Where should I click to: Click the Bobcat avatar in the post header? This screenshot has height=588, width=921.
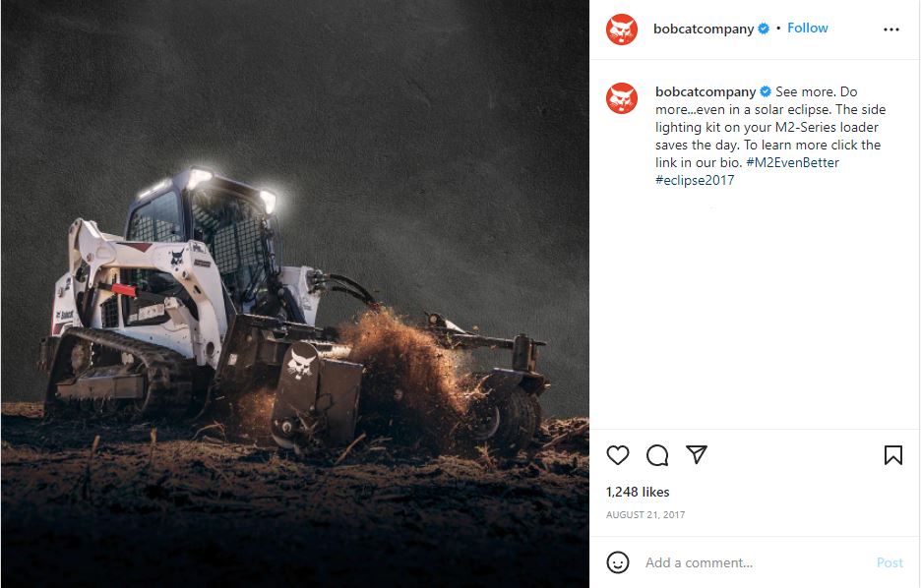pyautogui.click(x=622, y=29)
